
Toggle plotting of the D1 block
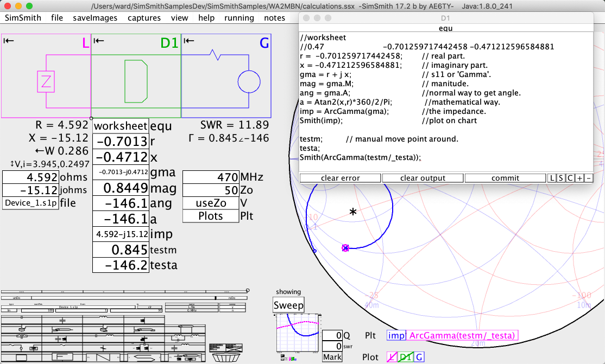tap(406, 357)
